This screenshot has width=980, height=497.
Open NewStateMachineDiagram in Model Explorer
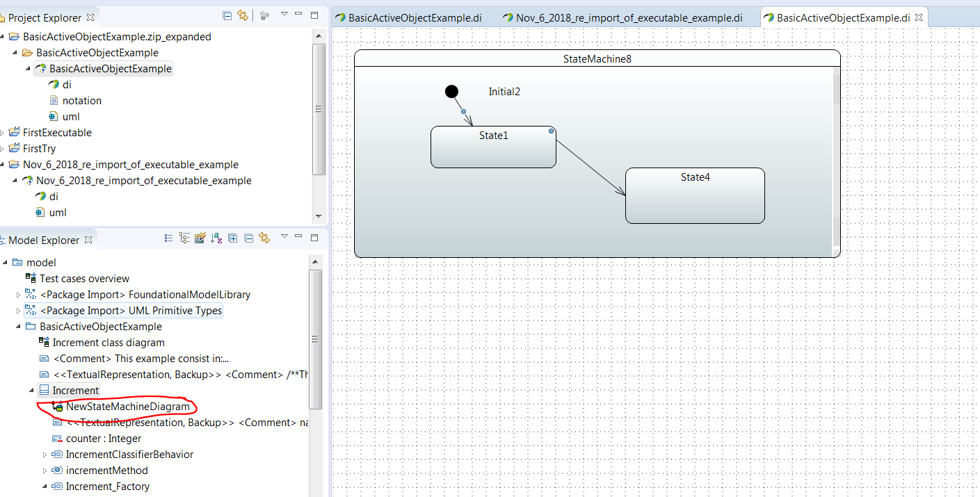[128, 406]
